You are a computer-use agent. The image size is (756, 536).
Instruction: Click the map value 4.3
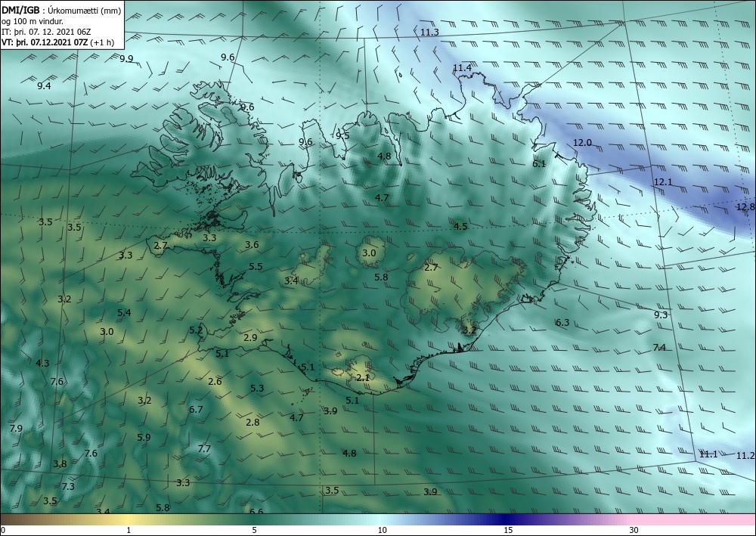(x=42, y=363)
